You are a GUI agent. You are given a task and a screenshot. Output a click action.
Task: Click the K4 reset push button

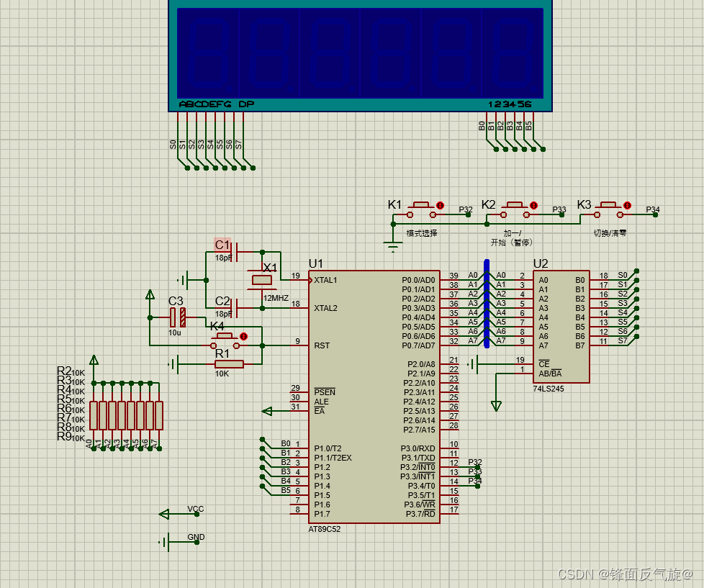225,340
